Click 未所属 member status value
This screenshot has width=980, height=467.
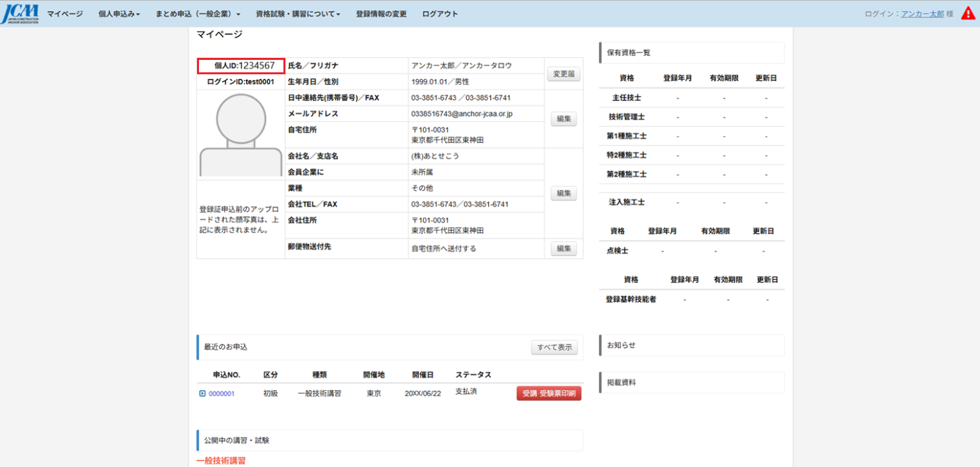[422, 172]
